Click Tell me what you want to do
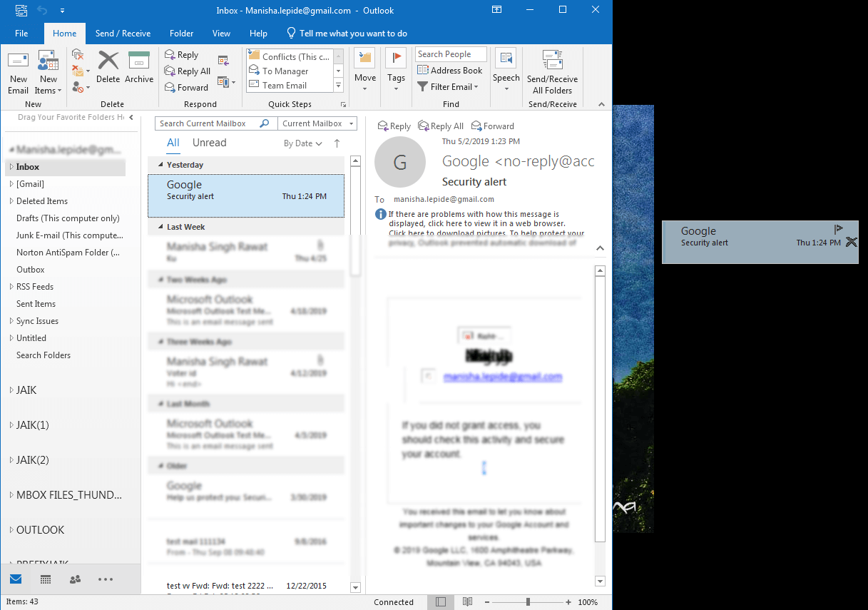This screenshot has width=868, height=610. tap(347, 34)
